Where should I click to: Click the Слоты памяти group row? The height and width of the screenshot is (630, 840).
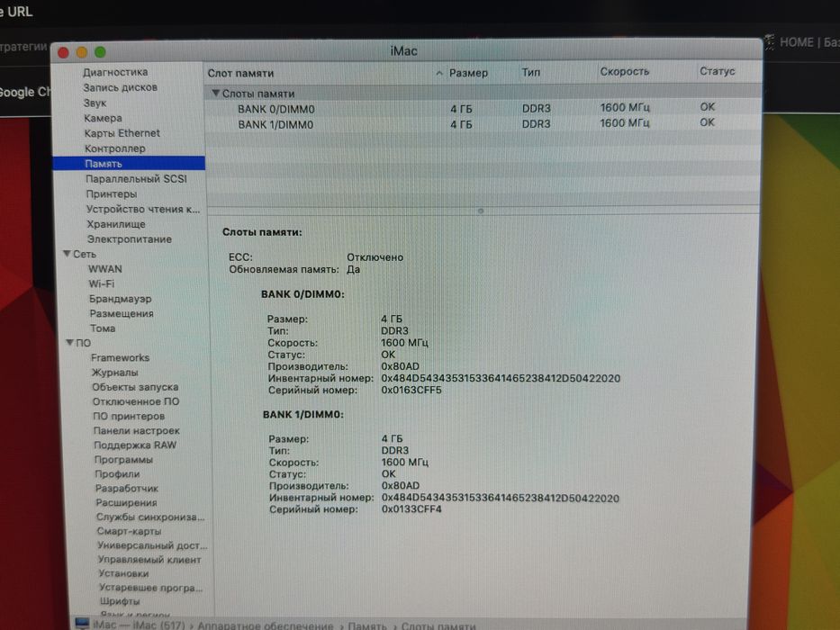pyautogui.click(x=483, y=94)
